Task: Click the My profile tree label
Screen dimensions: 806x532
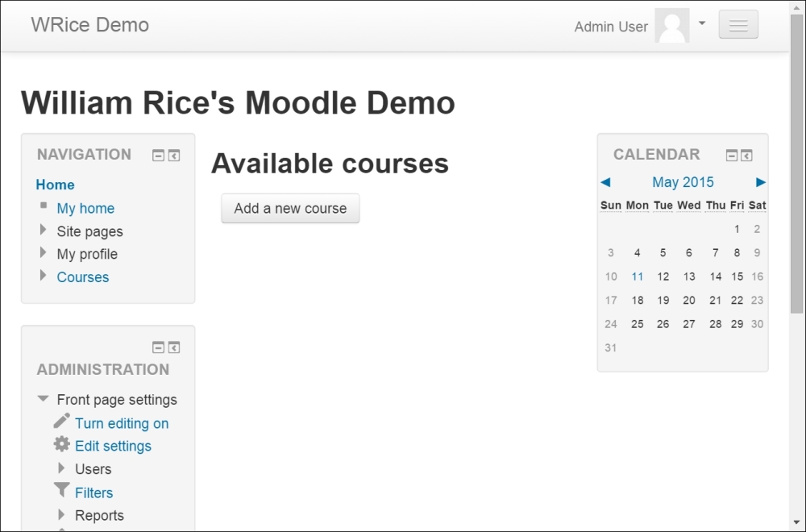Action: (x=87, y=254)
